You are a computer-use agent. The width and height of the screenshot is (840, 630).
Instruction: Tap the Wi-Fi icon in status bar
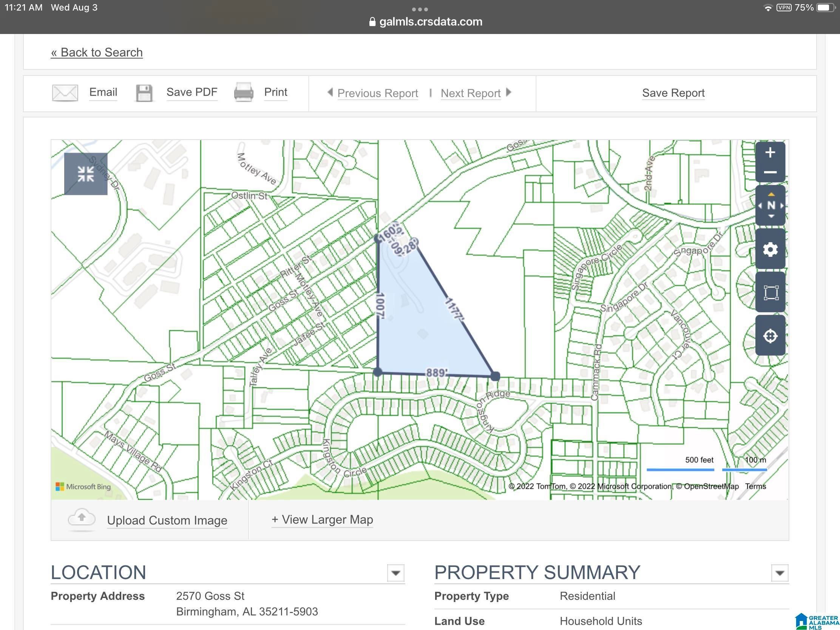click(768, 8)
